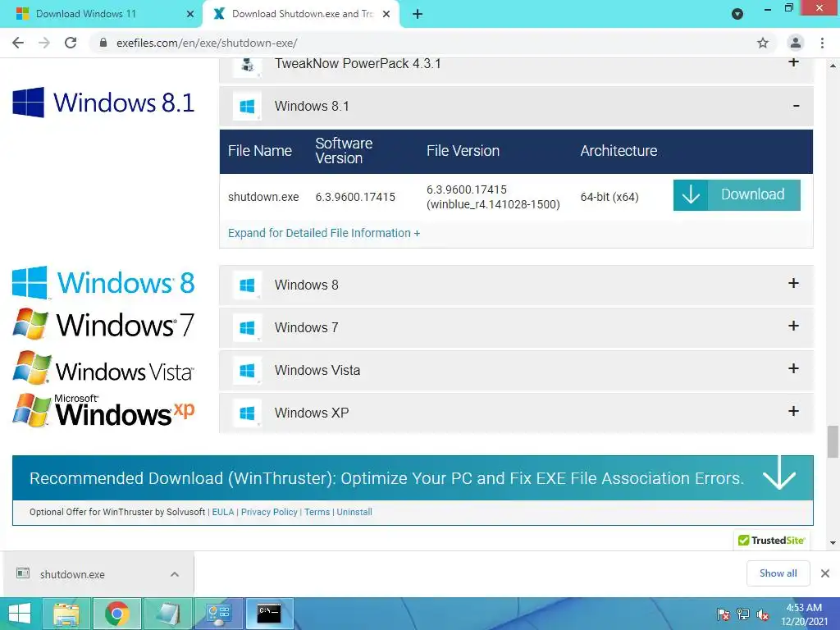Click the large Windows XP logo
840x630 pixels.
click(x=103, y=411)
